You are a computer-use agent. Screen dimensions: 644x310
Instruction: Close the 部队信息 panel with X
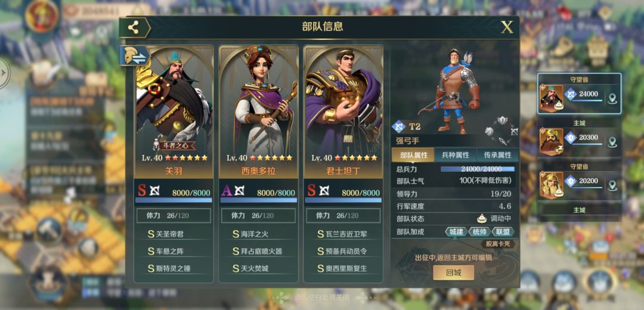[x=507, y=27]
